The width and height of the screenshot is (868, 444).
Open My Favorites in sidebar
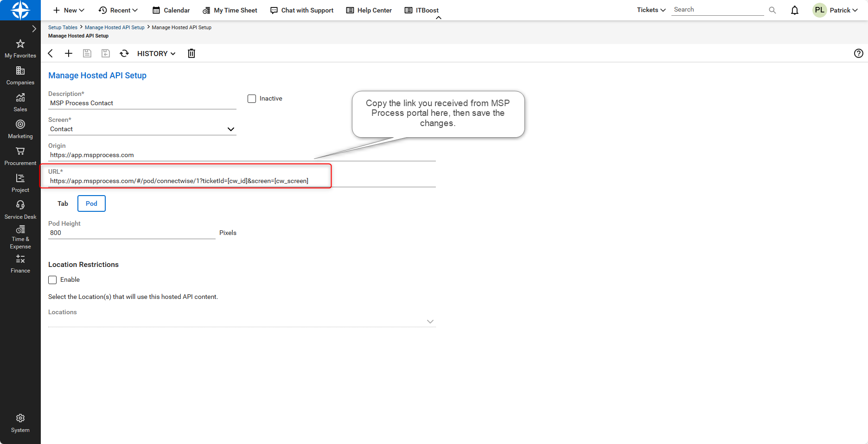click(20, 49)
